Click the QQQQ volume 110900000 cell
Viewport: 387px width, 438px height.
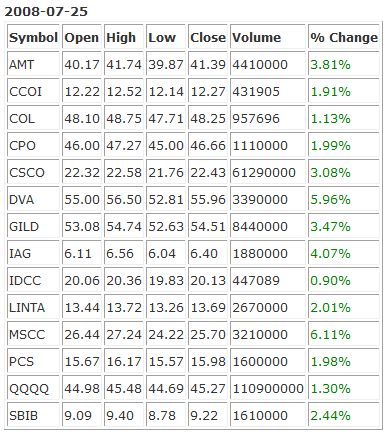coord(268,389)
